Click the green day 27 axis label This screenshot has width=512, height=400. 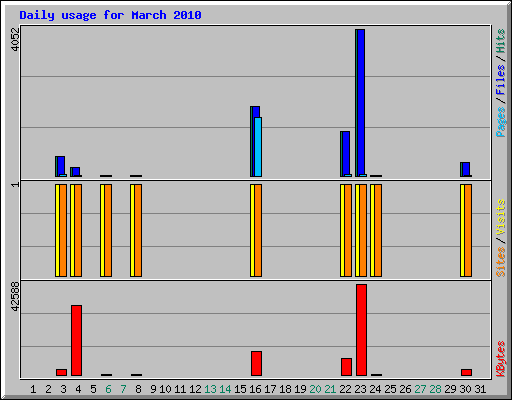click(x=420, y=389)
